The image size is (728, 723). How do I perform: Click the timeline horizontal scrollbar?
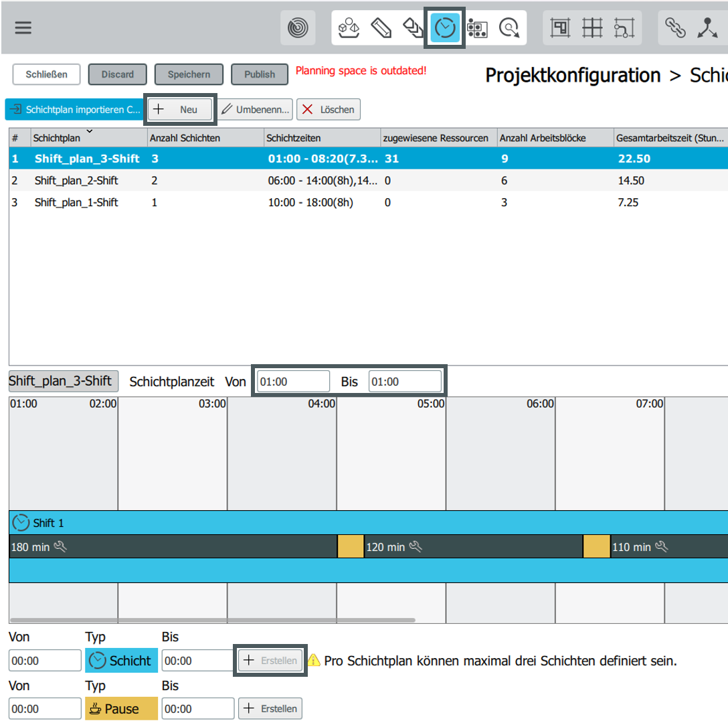pos(213,620)
